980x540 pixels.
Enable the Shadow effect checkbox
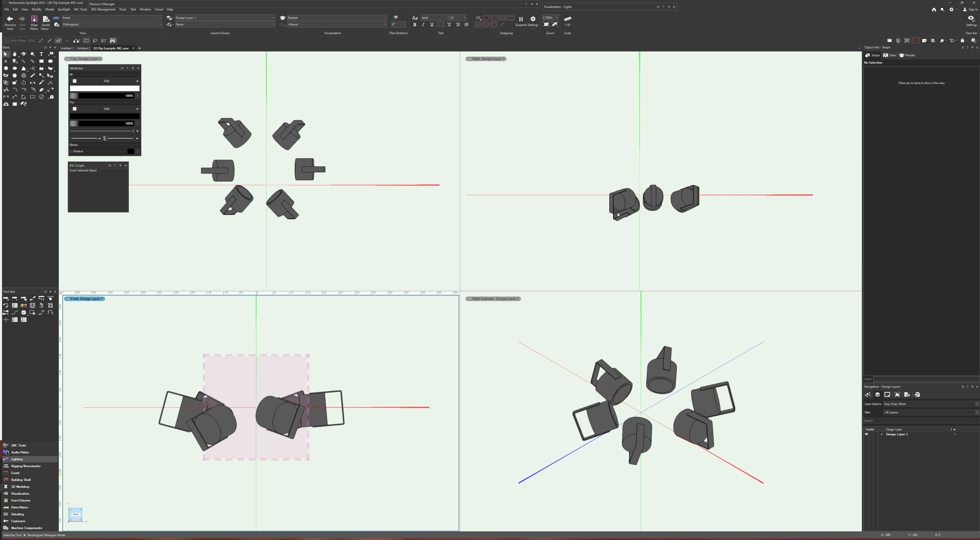(x=71, y=152)
